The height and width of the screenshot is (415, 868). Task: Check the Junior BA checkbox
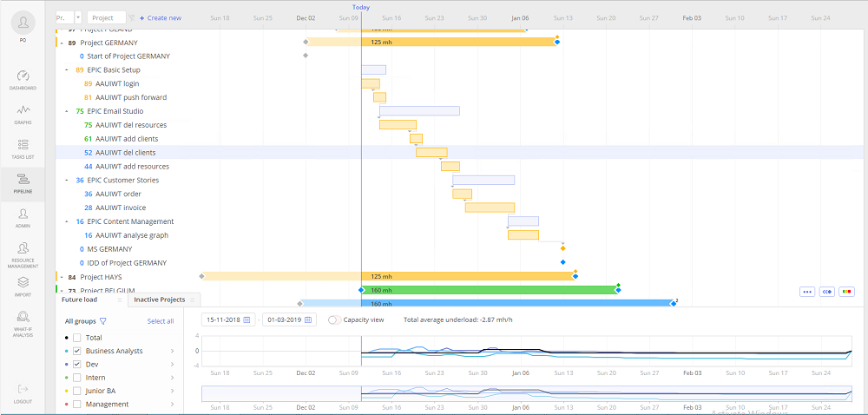pos(77,391)
